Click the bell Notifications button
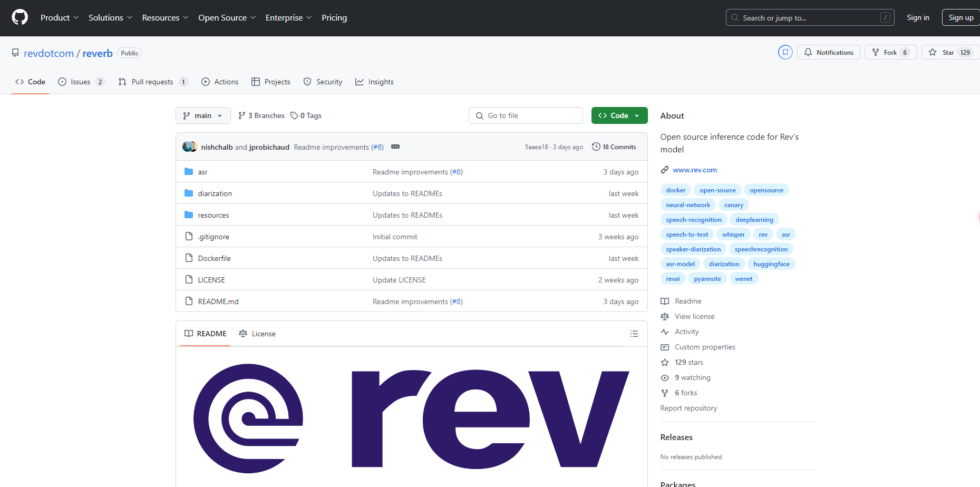 tap(829, 52)
